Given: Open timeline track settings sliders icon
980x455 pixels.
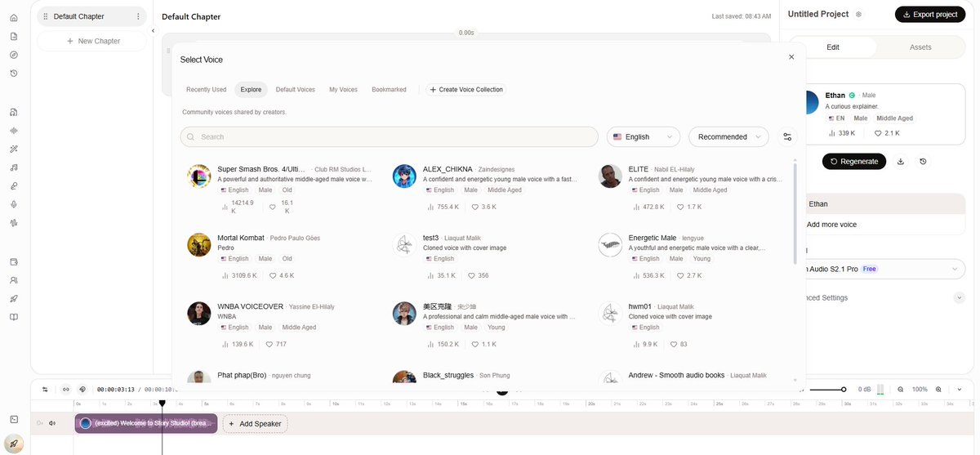Looking at the screenshot, I should point(45,390).
